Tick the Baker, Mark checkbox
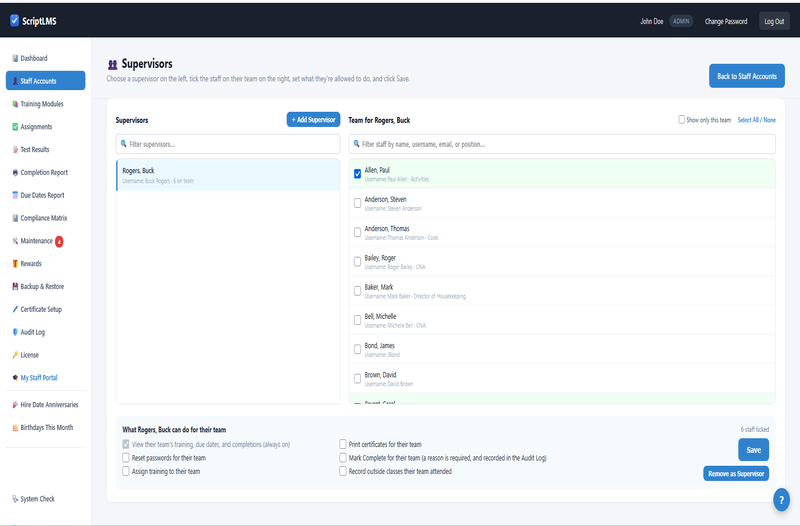This screenshot has height=526, width=800. point(357,291)
